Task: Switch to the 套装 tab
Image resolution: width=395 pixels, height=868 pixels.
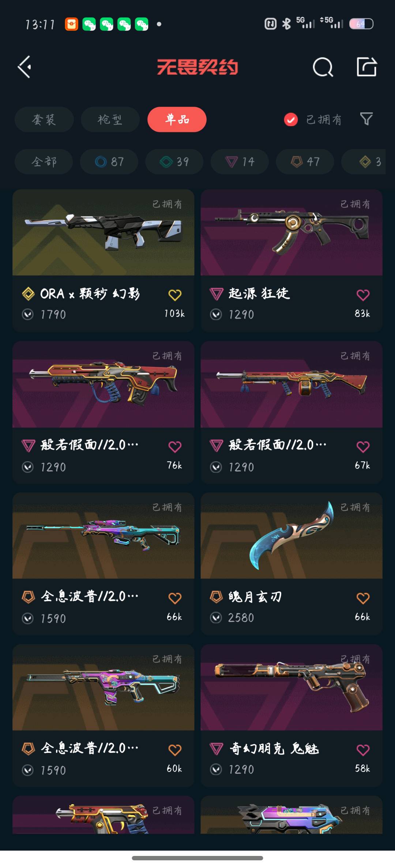Action: [44, 119]
